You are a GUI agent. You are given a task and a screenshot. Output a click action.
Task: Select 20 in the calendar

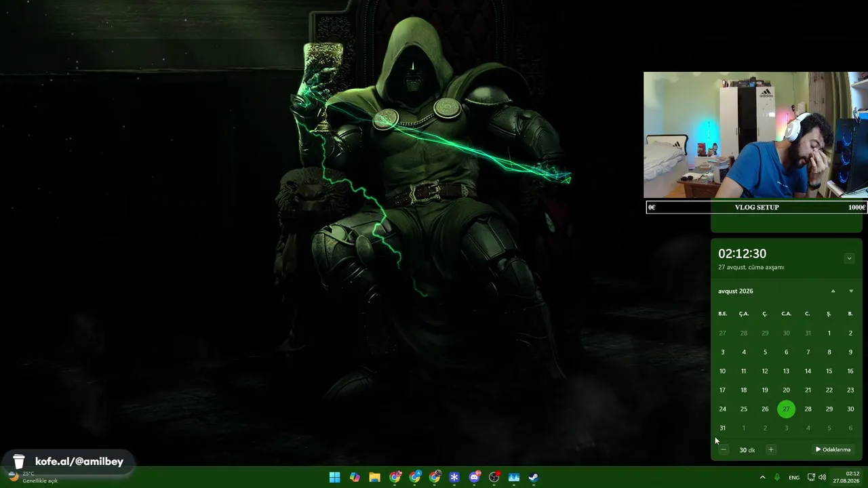pyautogui.click(x=786, y=390)
